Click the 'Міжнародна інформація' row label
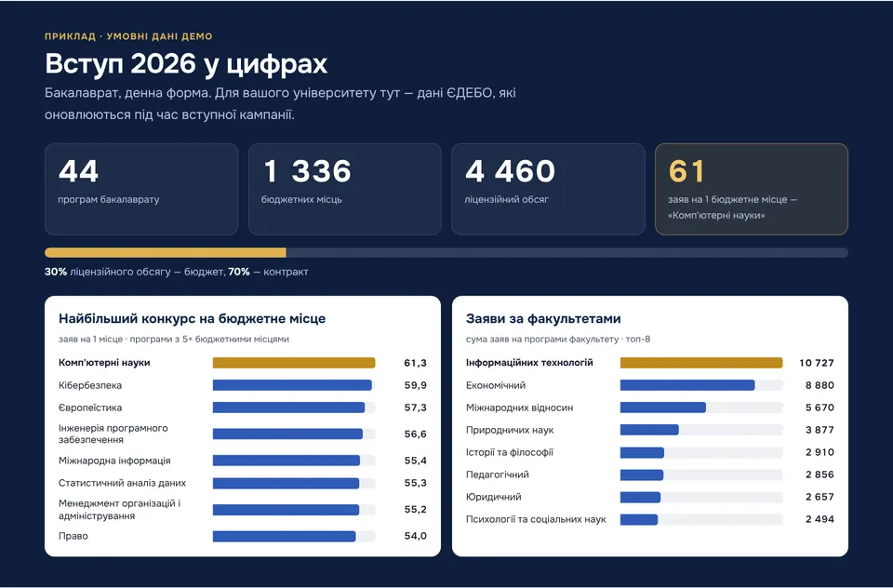Viewport: 893px width, 588px height. point(114,461)
